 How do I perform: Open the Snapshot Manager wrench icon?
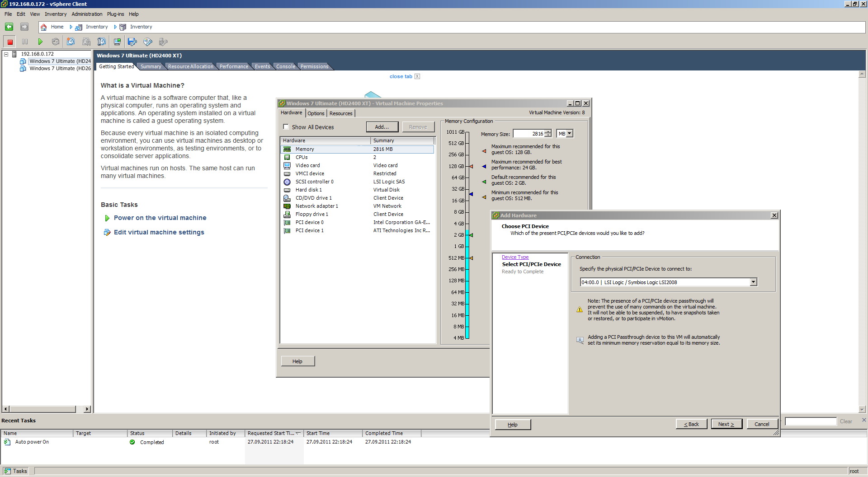coord(102,42)
